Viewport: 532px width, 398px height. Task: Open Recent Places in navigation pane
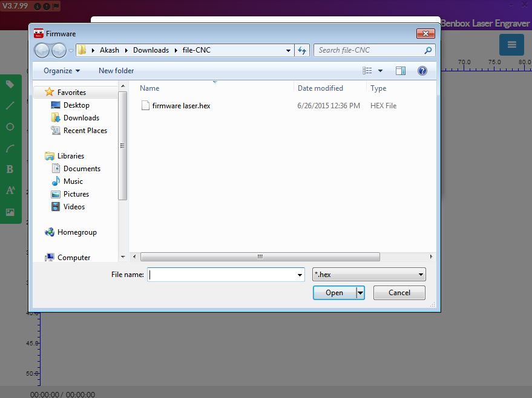85,131
